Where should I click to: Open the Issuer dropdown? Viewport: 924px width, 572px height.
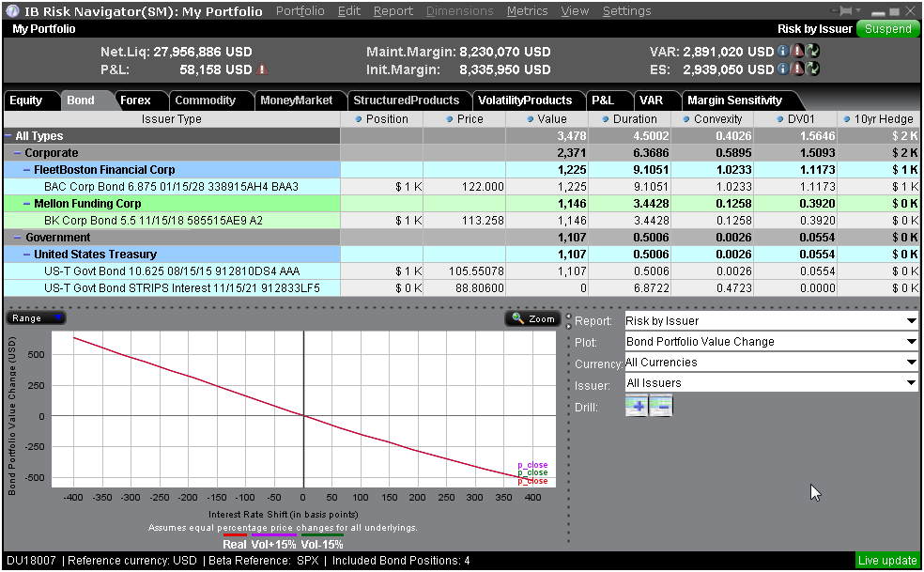tap(911, 383)
